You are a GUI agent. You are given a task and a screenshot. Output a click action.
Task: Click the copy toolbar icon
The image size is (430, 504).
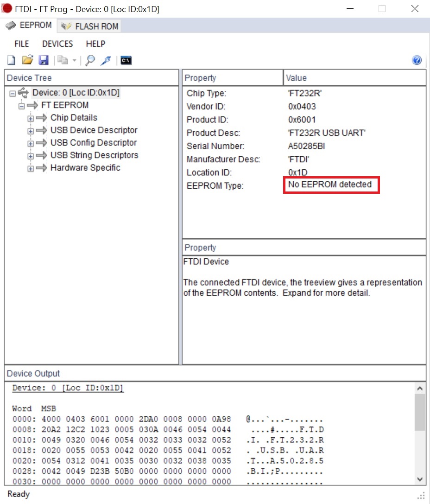tap(63, 60)
